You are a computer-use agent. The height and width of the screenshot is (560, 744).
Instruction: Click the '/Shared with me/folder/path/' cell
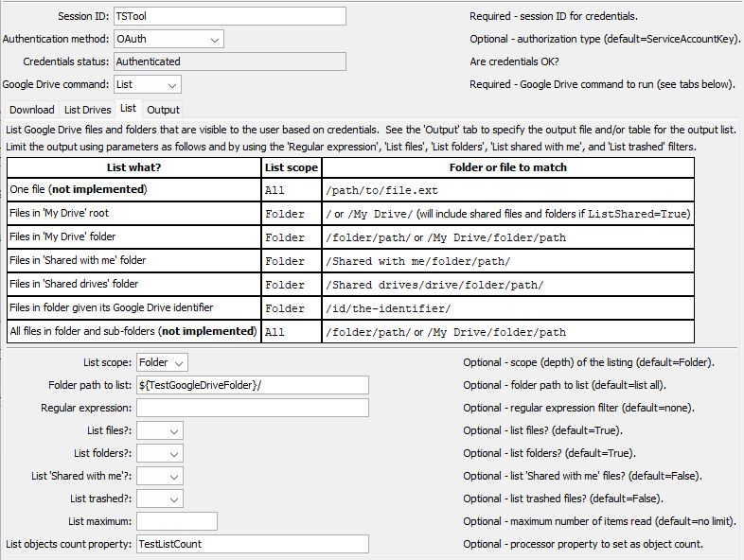coord(507,261)
